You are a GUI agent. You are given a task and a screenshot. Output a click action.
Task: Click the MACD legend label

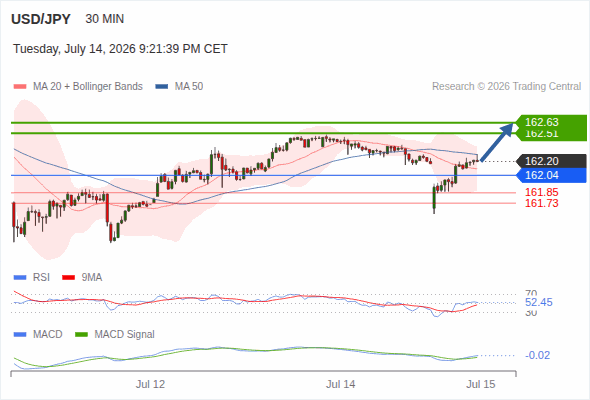coord(47,334)
